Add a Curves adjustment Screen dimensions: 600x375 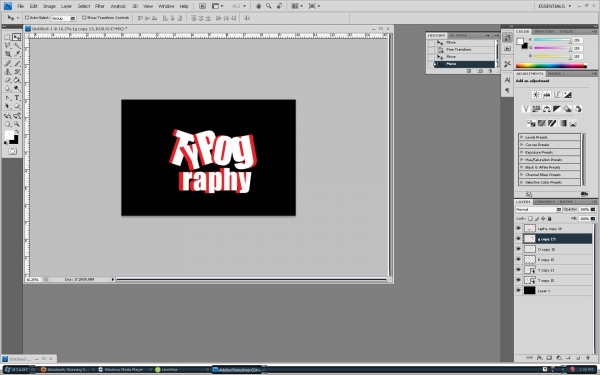pyautogui.click(x=557, y=95)
